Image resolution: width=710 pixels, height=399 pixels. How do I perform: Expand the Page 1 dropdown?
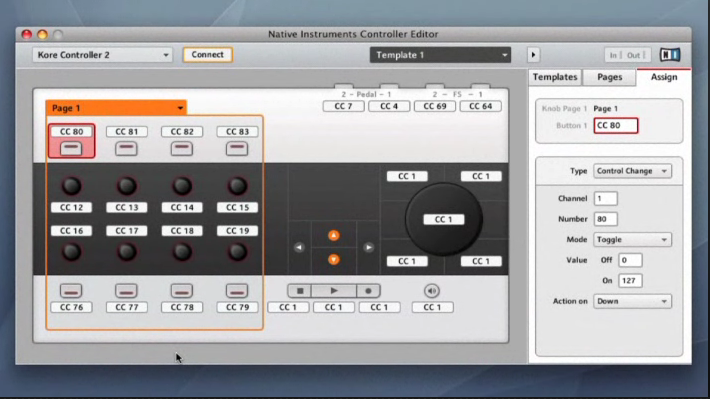pos(116,108)
